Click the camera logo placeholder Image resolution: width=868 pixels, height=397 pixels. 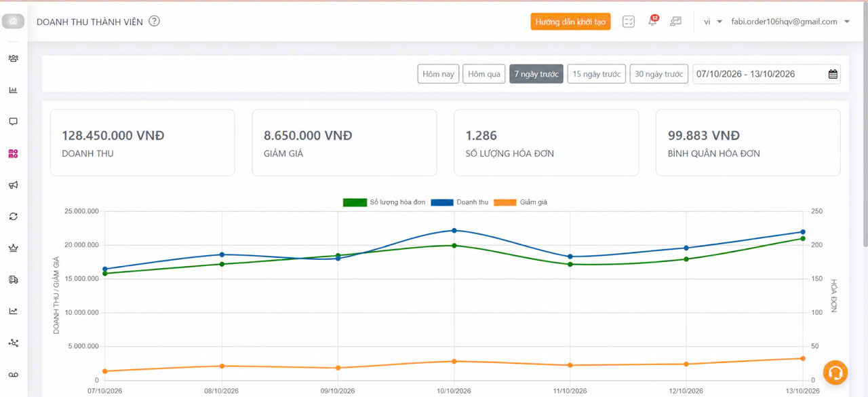(13, 22)
